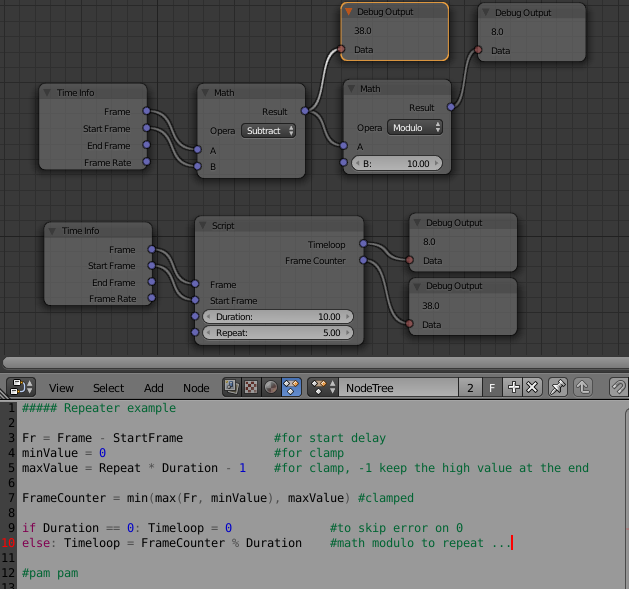Click code line starting 'FrameCounter = min'

tap(217, 498)
